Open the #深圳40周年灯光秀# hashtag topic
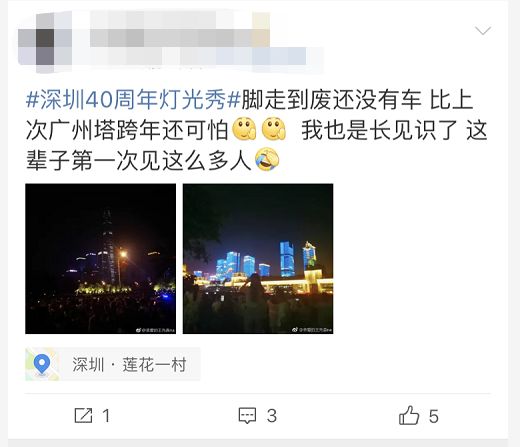This screenshot has height=447, width=520. (133, 100)
